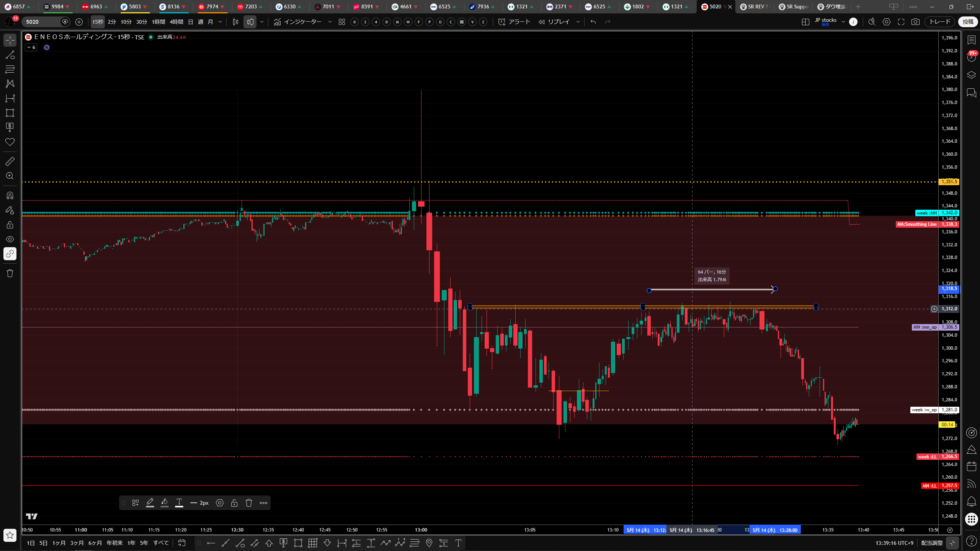Open indicator templates grid icon
980x551 pixels.
(342, 22)
